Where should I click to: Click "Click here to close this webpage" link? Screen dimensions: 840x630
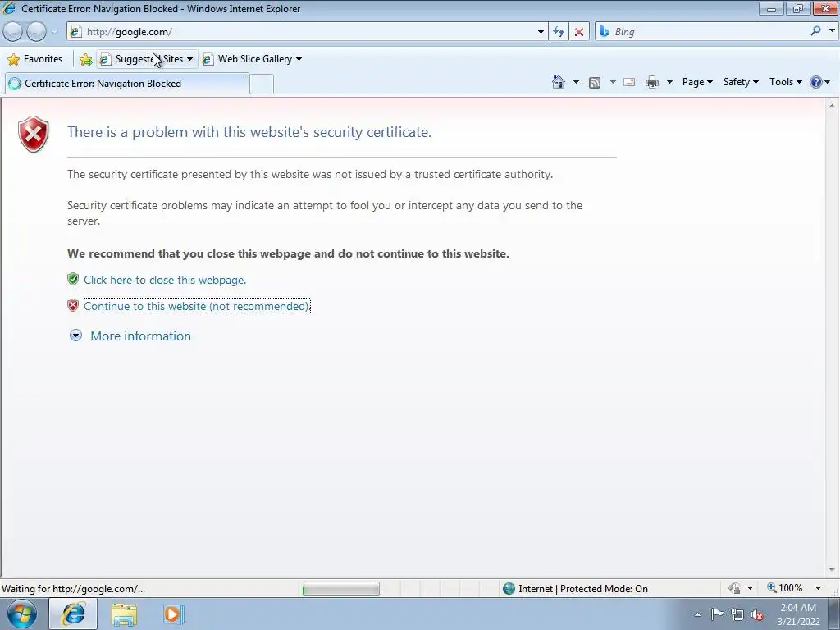165,280
